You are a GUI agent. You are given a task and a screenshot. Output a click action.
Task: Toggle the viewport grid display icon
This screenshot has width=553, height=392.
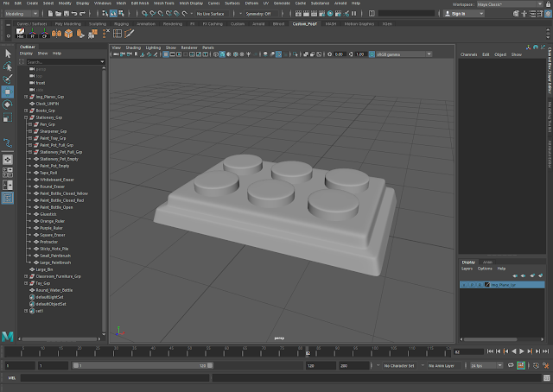coord(165,54)
